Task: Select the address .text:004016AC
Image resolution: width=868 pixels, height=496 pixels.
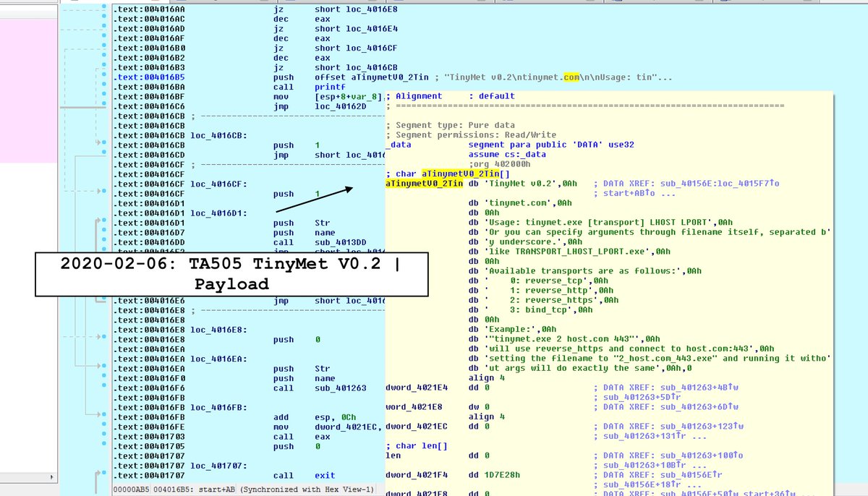Action: click(x=149, y=19)
